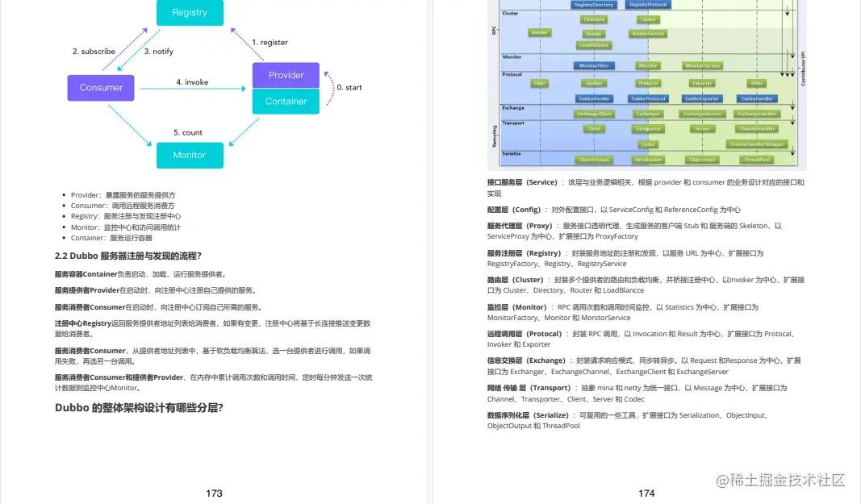The width and height of the screenshot is (861, 504).
Task: Click the blue DubboHandler box
Action: [x=757, y=99]
